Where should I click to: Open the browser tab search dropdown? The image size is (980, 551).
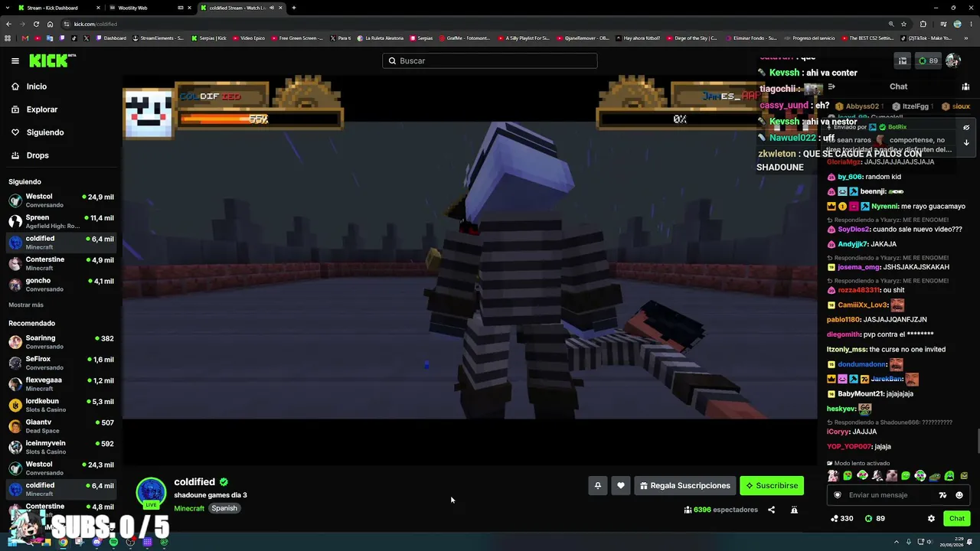(8, 8)
